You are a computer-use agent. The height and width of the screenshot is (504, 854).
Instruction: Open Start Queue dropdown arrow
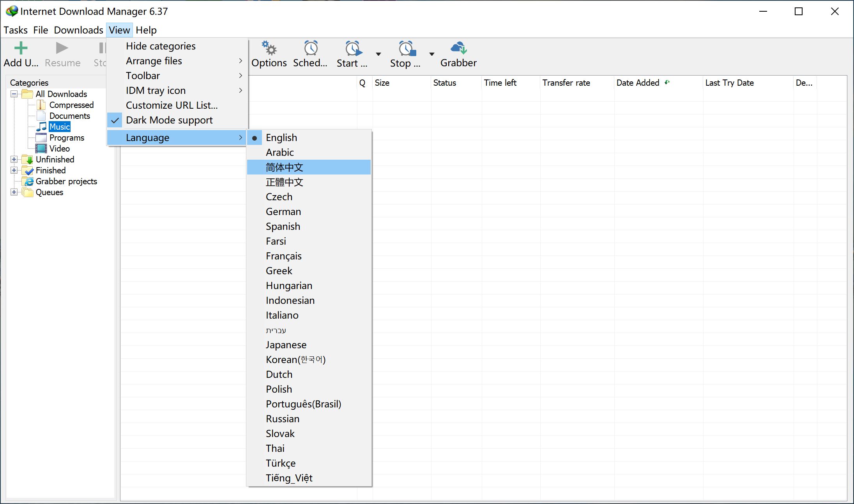pyautogui.click(x=378, y=54)
